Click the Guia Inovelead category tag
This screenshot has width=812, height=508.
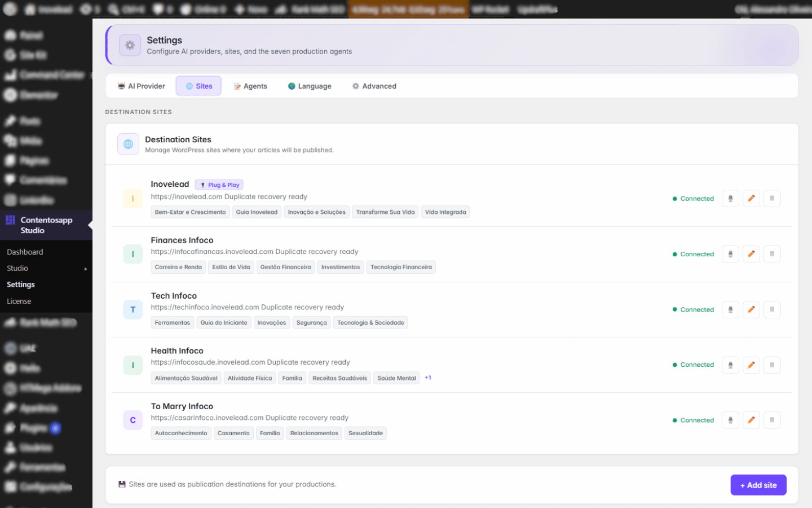point(257,212)
